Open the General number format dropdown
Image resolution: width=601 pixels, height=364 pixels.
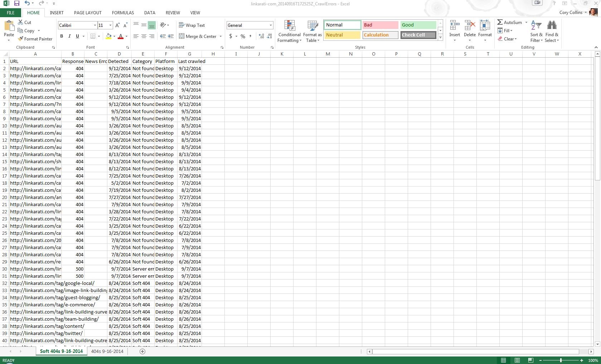[x=271, y=25]
